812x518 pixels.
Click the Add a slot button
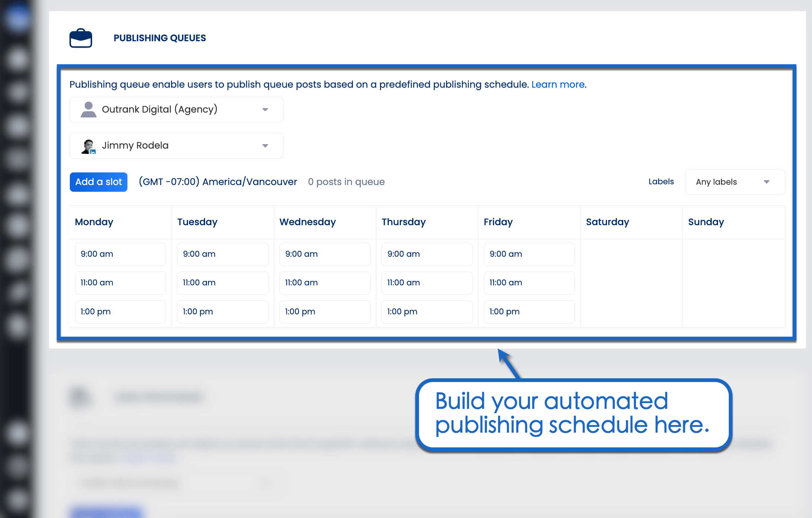coord(98,182)
